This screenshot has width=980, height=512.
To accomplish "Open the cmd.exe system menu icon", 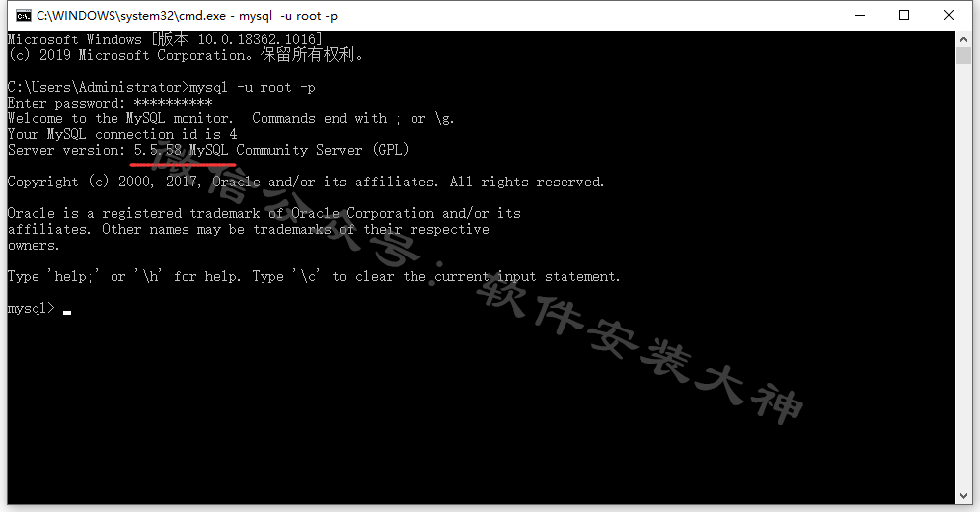I will point(23,16).
